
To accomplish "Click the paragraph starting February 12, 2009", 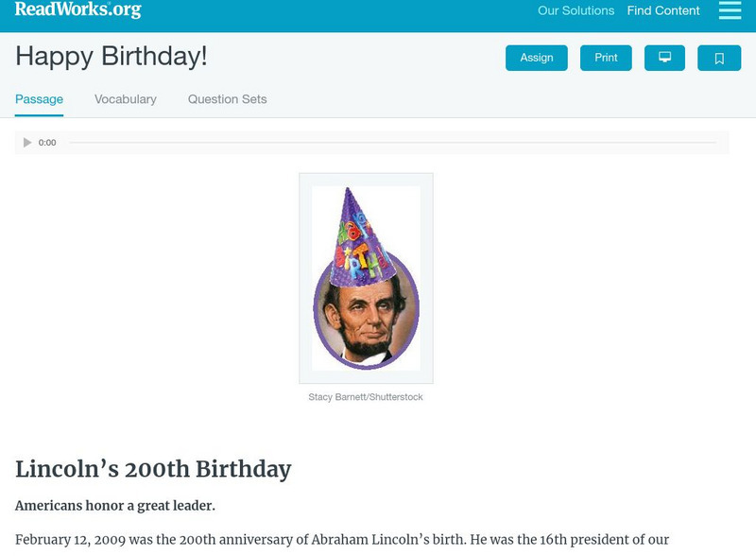I will pyautogui.click(x=342, y=540).
